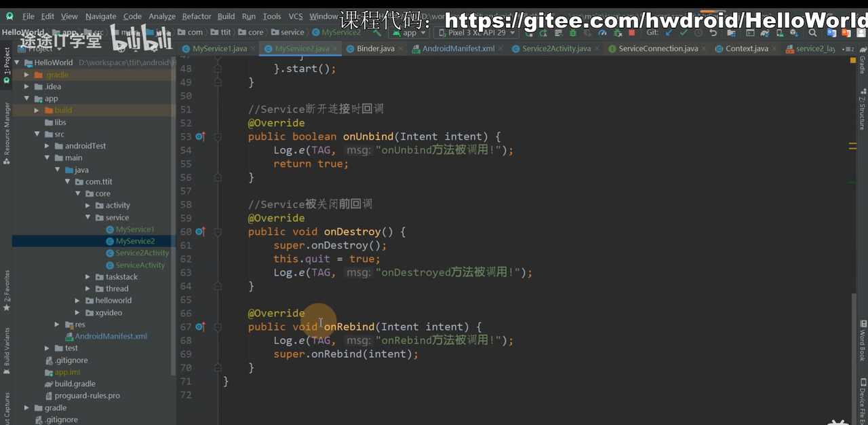The height and width of the screenshot is (425, 868).
Task: Click Git Update Project blue arrow
Action: point(669,33)
